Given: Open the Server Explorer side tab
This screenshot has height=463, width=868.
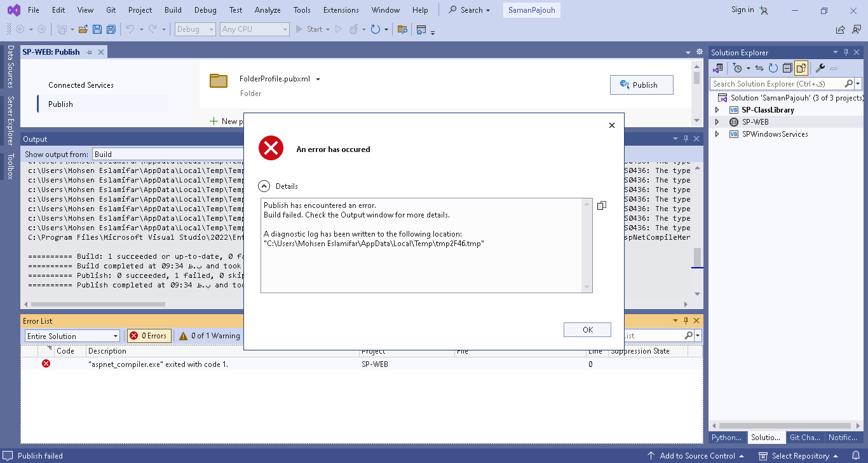Looking at the screenshot, I should click(10, 120).
